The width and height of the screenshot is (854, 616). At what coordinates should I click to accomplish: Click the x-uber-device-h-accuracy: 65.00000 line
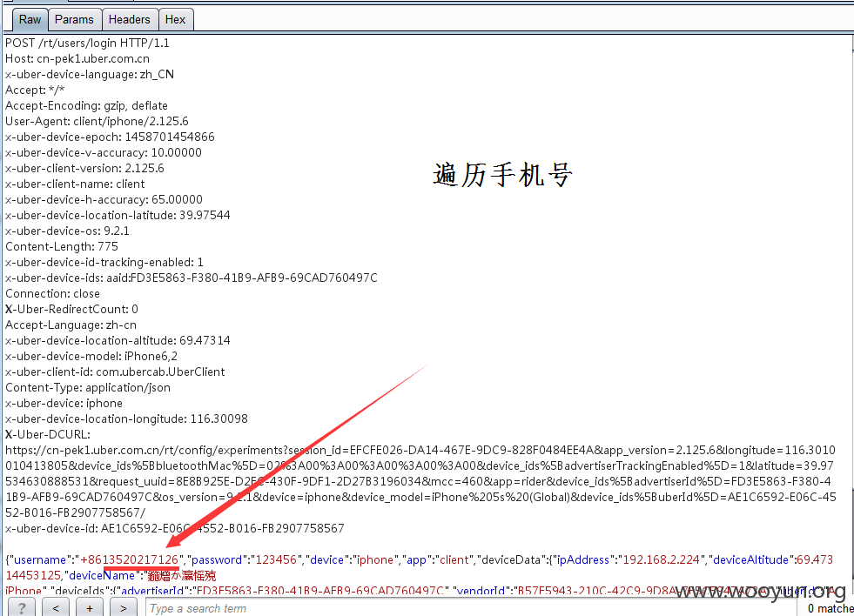click(104, 200)
